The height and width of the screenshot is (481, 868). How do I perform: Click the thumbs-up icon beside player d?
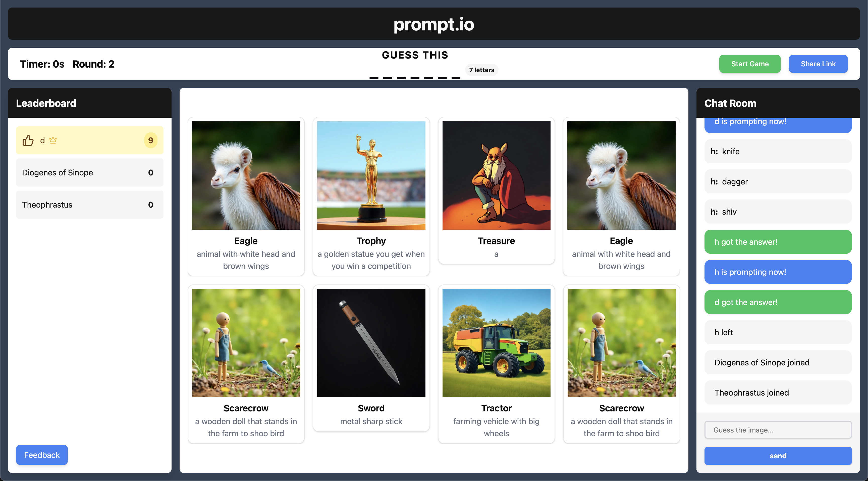(x=28, y=140)
